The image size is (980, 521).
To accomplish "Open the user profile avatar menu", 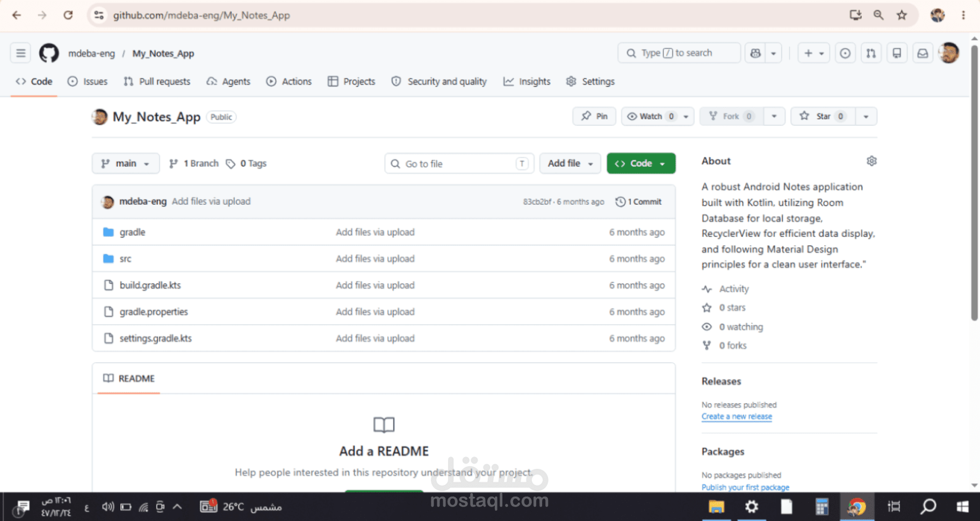I will [949, 53].
